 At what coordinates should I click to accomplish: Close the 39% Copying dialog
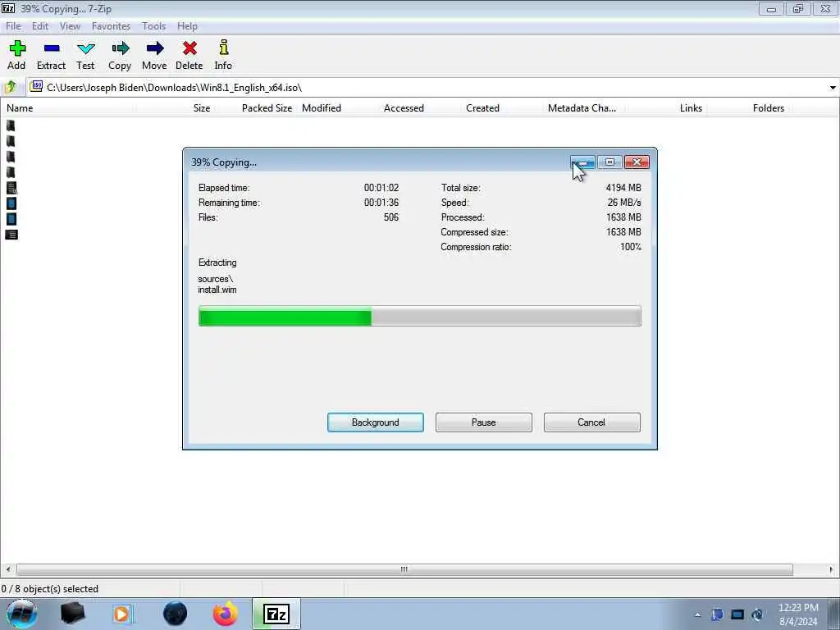click(637, 162)
